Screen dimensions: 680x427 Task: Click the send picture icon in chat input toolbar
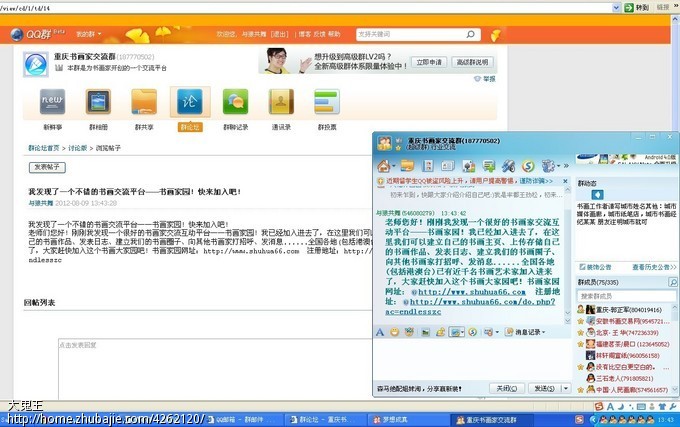pos(425,332)
